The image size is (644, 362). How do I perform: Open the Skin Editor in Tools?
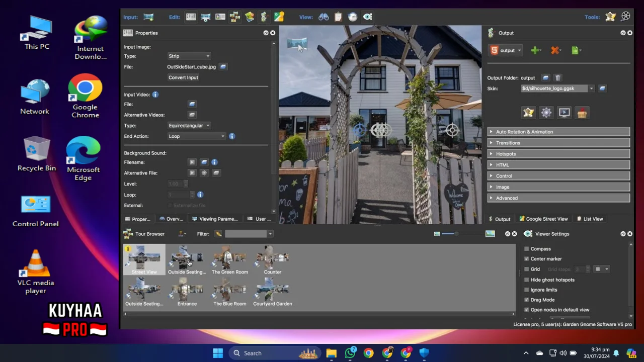tap(610, 17)
